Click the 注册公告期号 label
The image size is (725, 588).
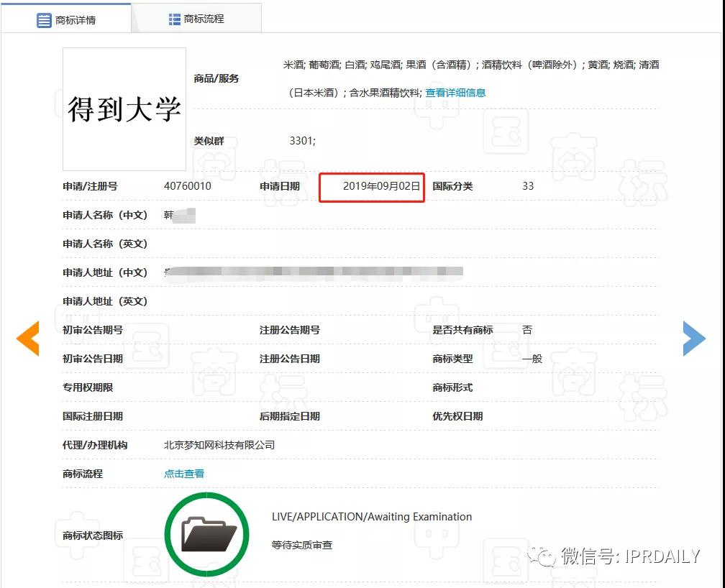[x=290, y=330]
